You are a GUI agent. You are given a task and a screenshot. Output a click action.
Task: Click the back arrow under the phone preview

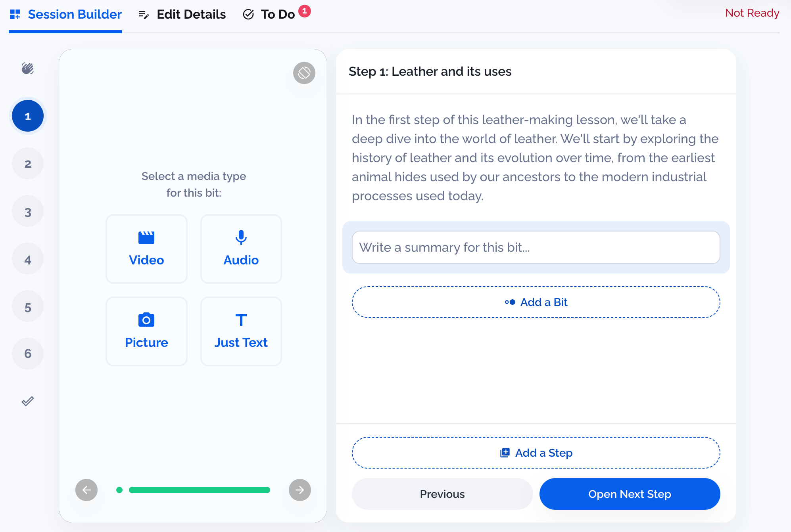86,490
